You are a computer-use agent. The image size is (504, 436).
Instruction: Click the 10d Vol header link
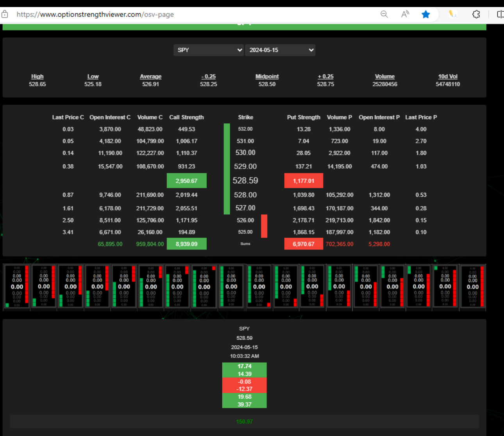click(x=448, y=77)
